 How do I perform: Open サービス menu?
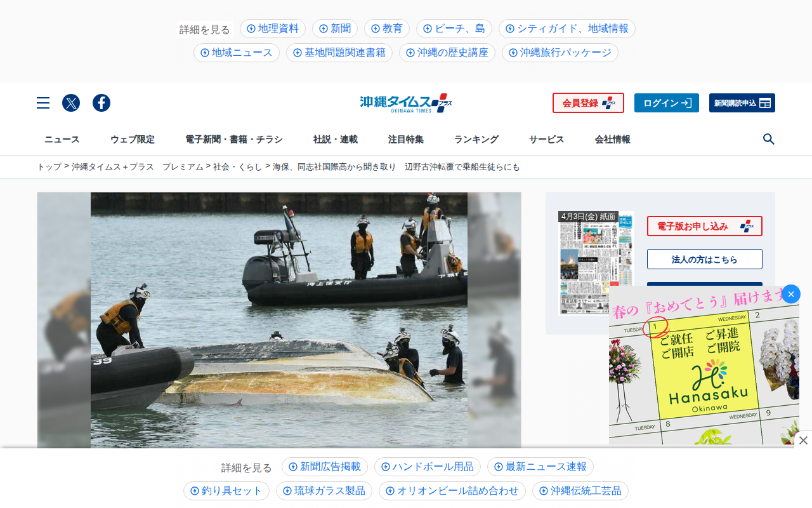[x=547, y=139]
